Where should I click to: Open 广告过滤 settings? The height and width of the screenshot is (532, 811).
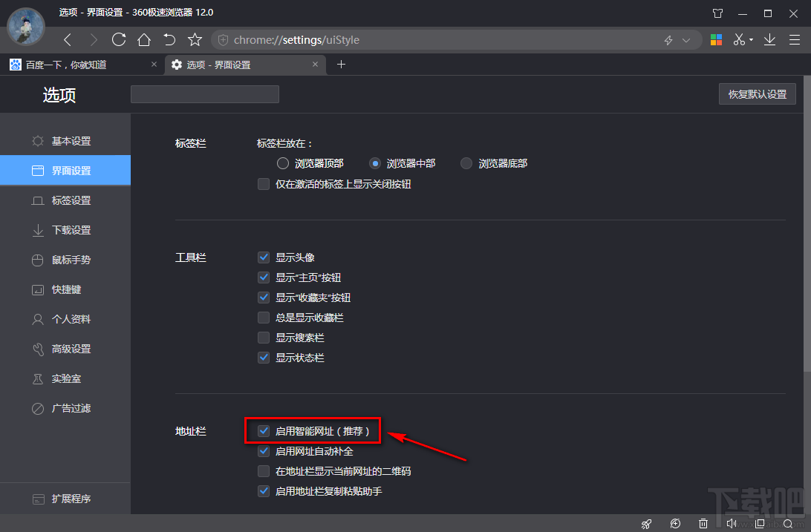tap(65, 408)
